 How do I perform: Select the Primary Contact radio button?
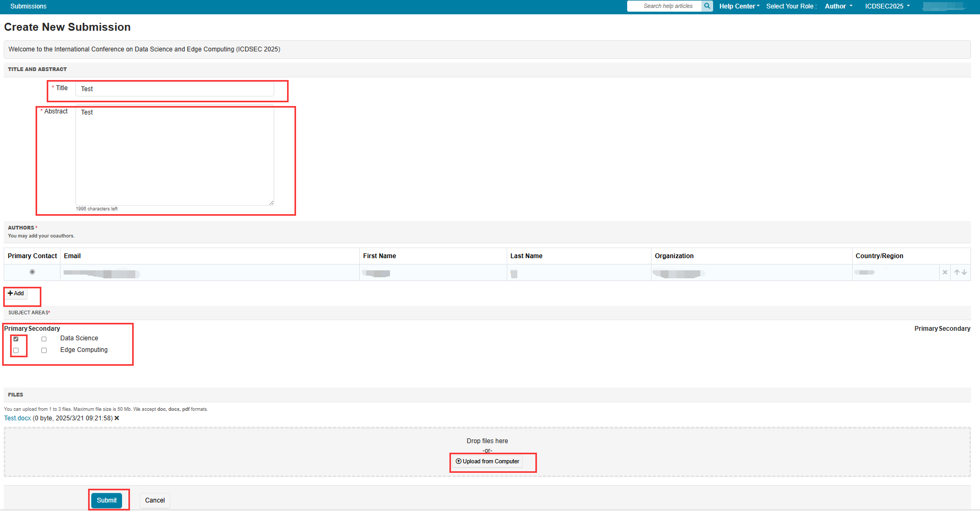coord(32,272)
